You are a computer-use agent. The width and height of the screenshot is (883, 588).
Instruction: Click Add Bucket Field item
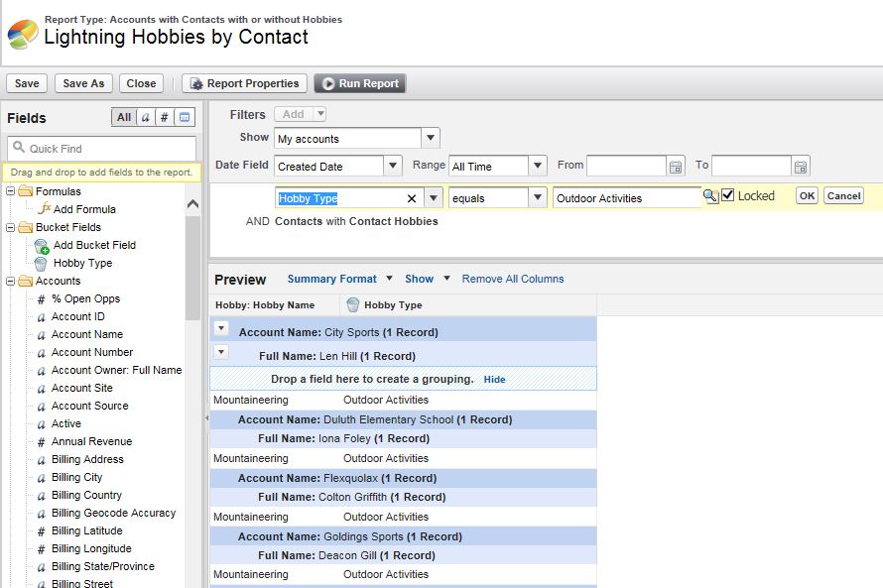[x=94, y=245]
